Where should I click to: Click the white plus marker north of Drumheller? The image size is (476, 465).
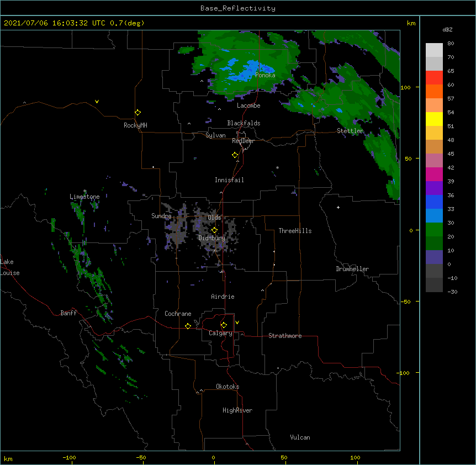[338, 207]
